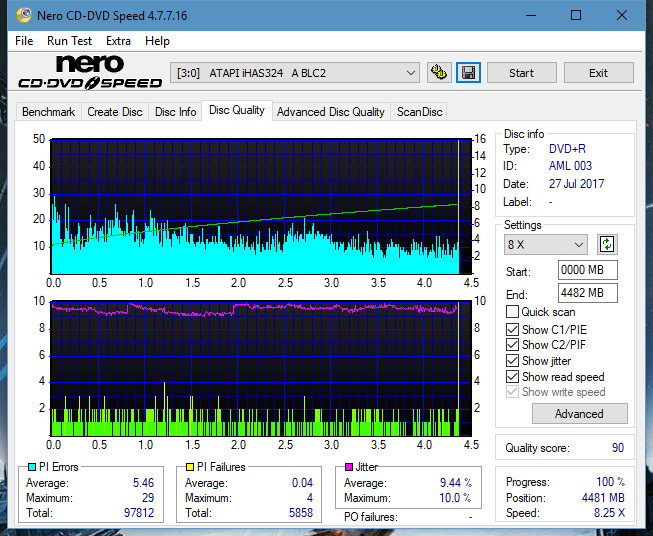The height and width of the screenshot is (536, 653).
Task: Click the Position value 4481 MB
Action: (603, 498)
